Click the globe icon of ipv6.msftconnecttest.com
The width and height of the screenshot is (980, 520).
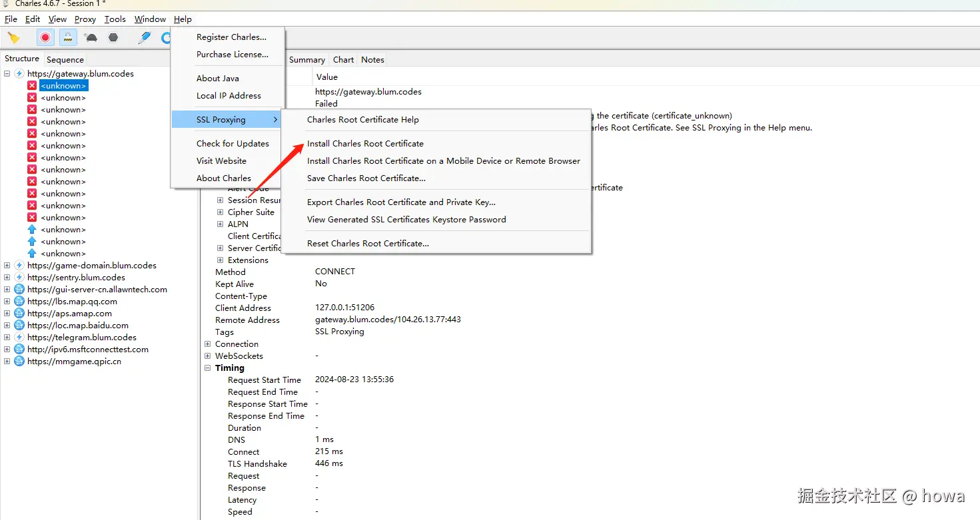point(19,349)
